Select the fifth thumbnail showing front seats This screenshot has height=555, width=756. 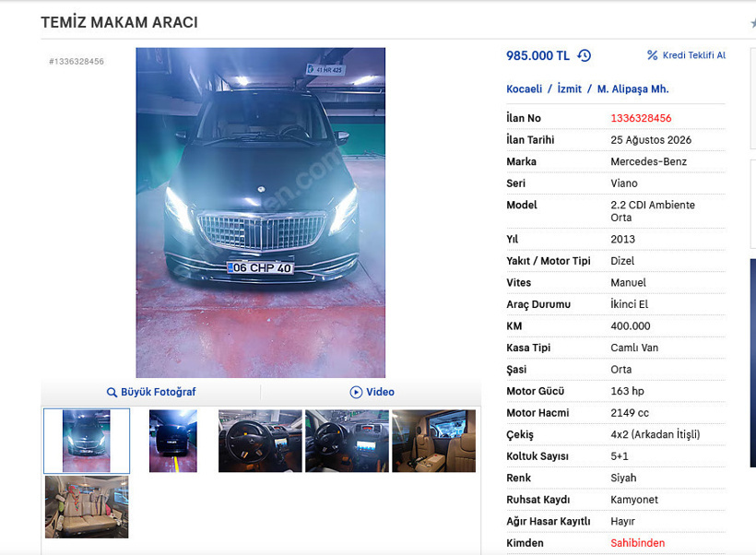click(433, 441)
